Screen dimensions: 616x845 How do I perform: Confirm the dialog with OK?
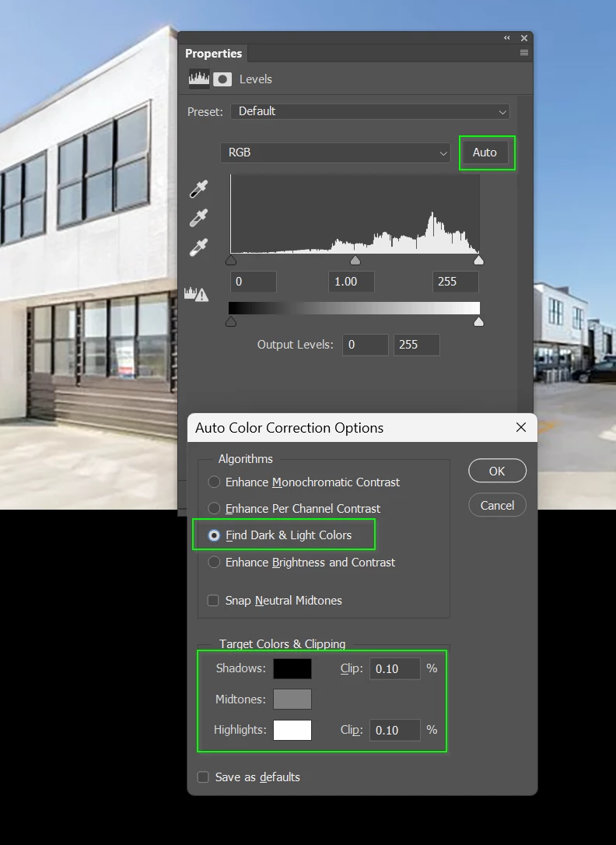[497, 471]
